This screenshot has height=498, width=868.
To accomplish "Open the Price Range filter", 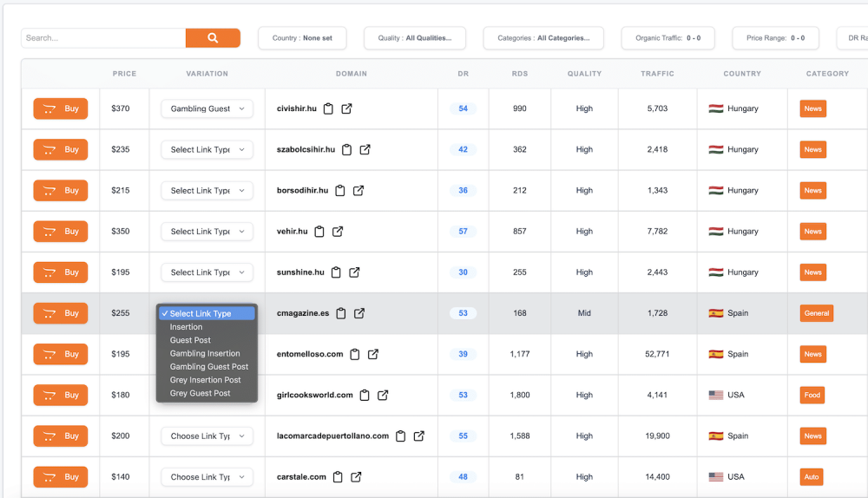I will point(775,38).
